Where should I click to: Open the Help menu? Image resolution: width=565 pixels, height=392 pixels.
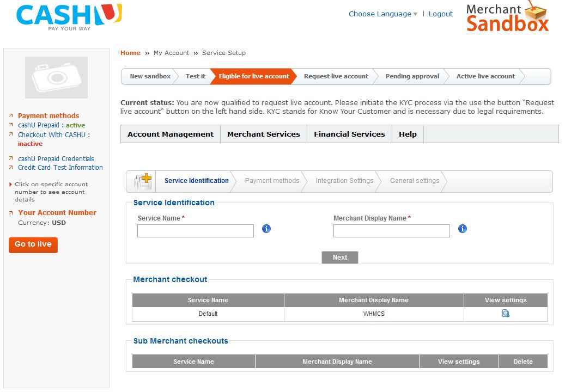(408, 134)
